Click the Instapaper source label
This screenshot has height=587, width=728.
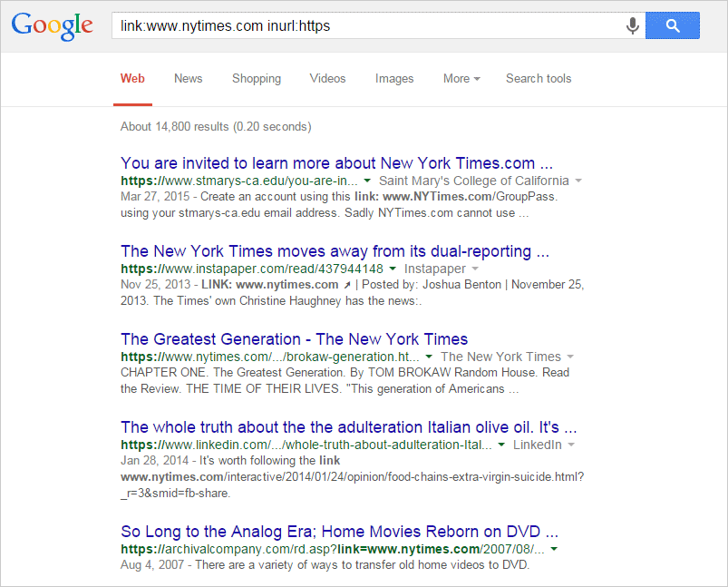point(434,269)
